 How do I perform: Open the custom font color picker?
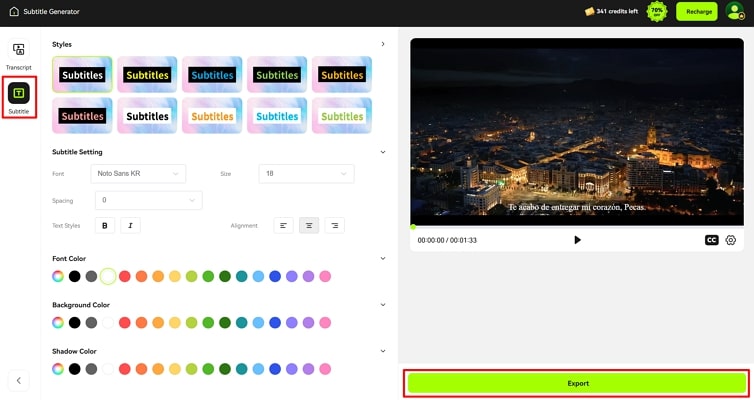[58, 276]
